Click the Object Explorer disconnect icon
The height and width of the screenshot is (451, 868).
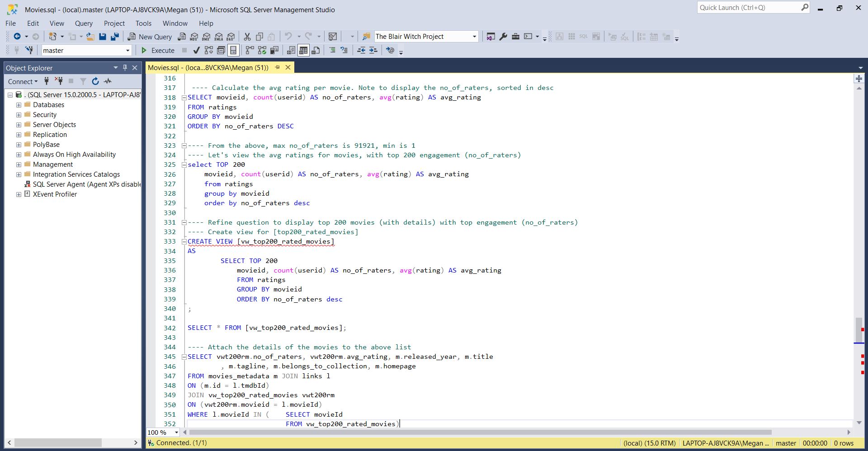coord(59,81)
